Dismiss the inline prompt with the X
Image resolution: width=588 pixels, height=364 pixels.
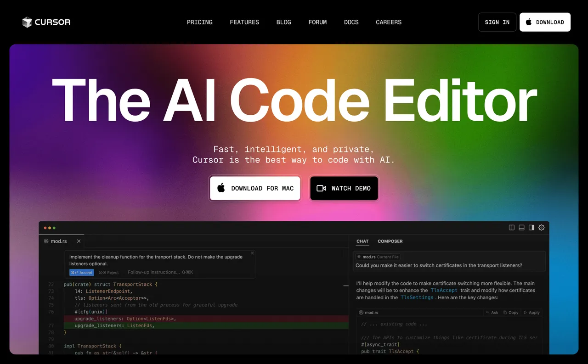pos(252,253)
